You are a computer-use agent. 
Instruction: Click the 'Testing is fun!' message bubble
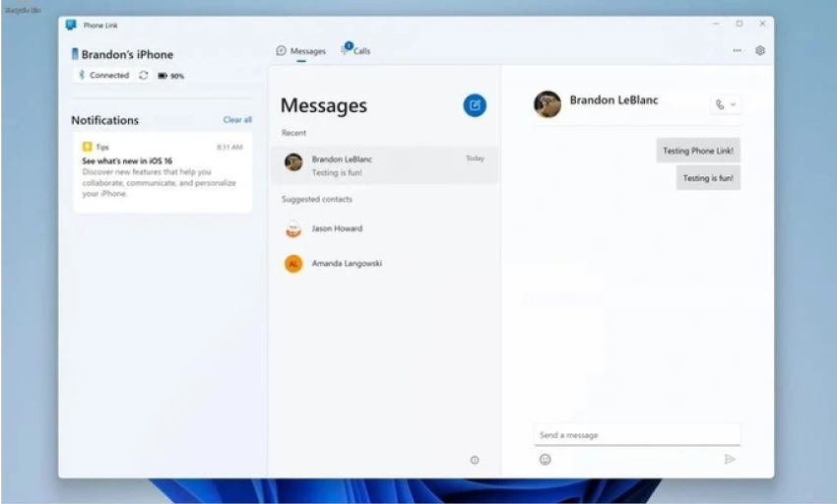click(x=708, y=178)
